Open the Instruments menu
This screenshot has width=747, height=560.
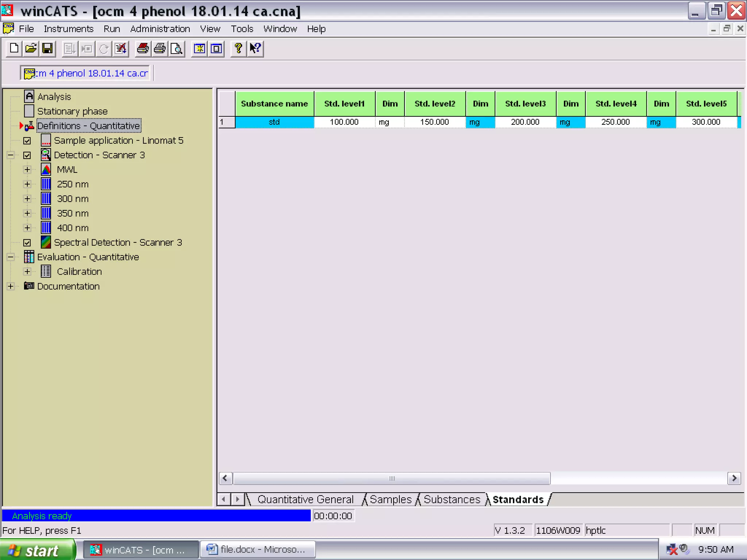point(69,29)
